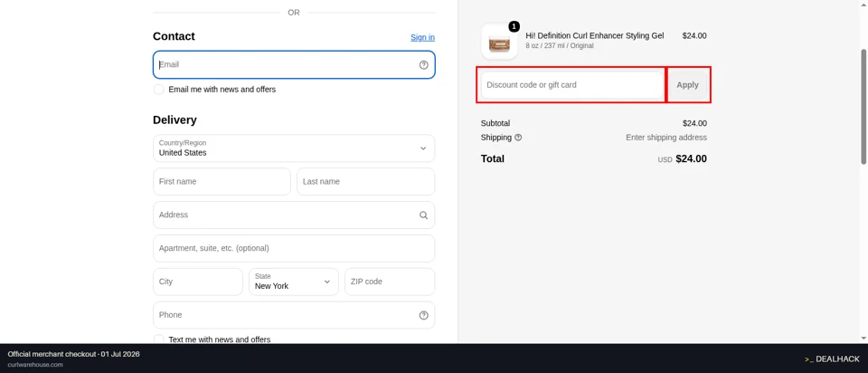Focus the Last name field
Image resolution: width=868 pixels, height=373 pixels.
(x=366, y=182)
